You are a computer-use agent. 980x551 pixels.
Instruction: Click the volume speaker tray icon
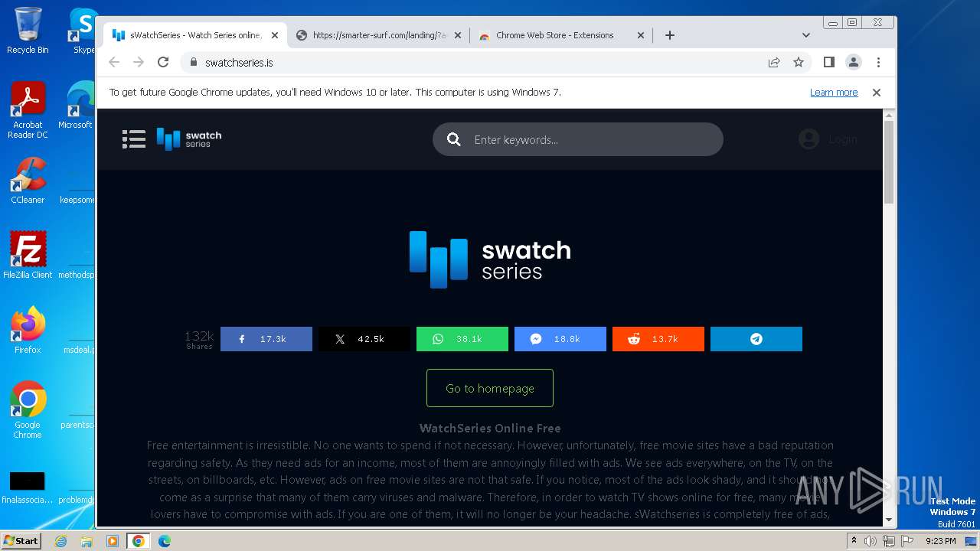[x=871, y=541]
